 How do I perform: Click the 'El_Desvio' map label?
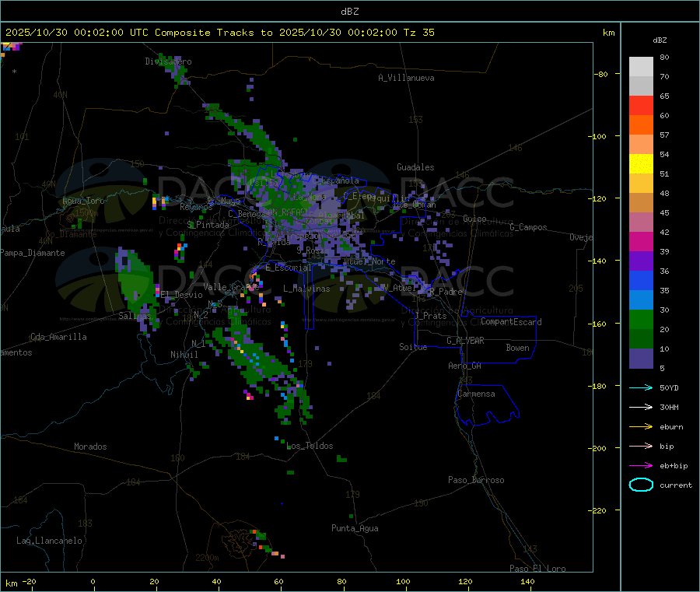click(x=182, y=295)
